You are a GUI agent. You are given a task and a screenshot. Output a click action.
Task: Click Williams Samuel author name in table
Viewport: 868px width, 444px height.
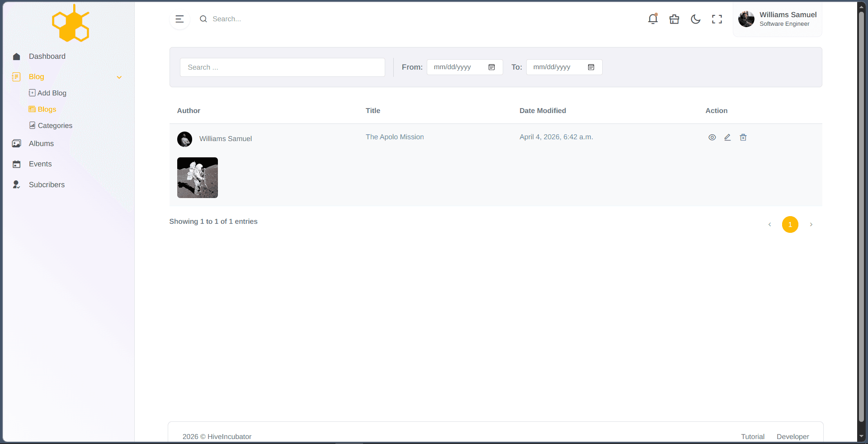[x=226, y=139]
